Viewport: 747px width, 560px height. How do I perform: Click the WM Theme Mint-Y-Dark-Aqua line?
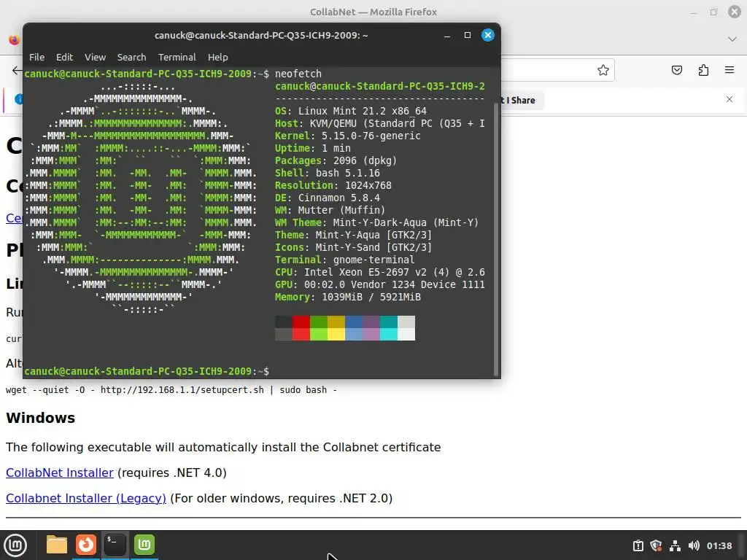point(376,222)
